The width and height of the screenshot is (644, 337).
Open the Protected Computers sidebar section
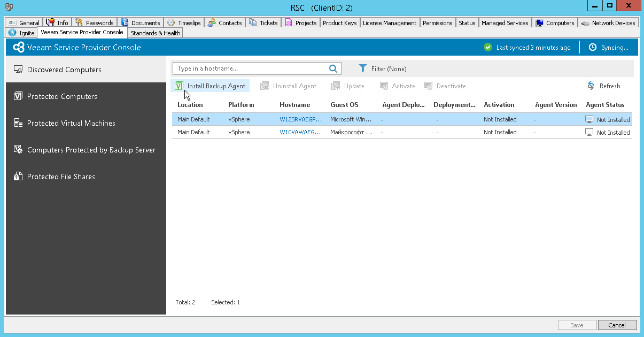[x=63, y=96]
